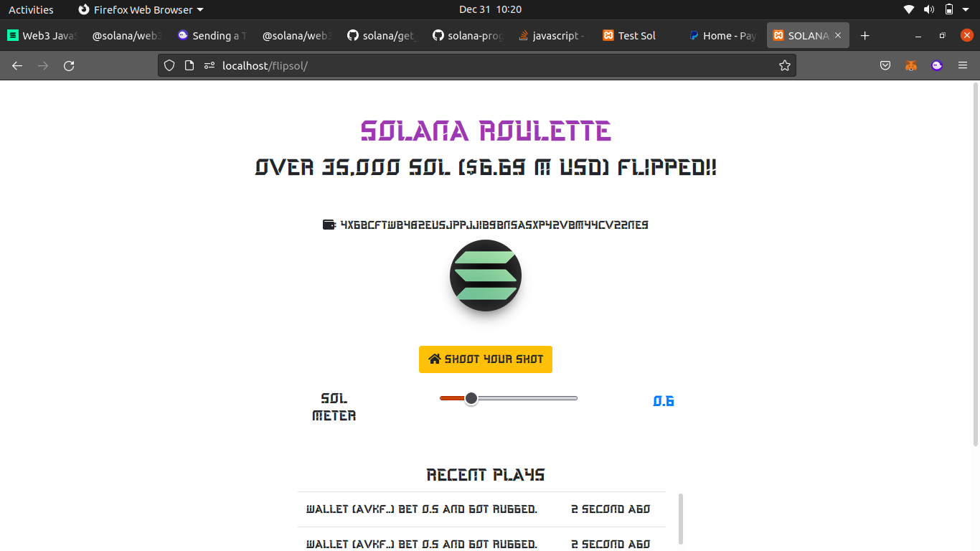Open the MetaMask fox extension
Image resolution: width=980 pixels, height=551 pixels.
click(x=910, y=65)
